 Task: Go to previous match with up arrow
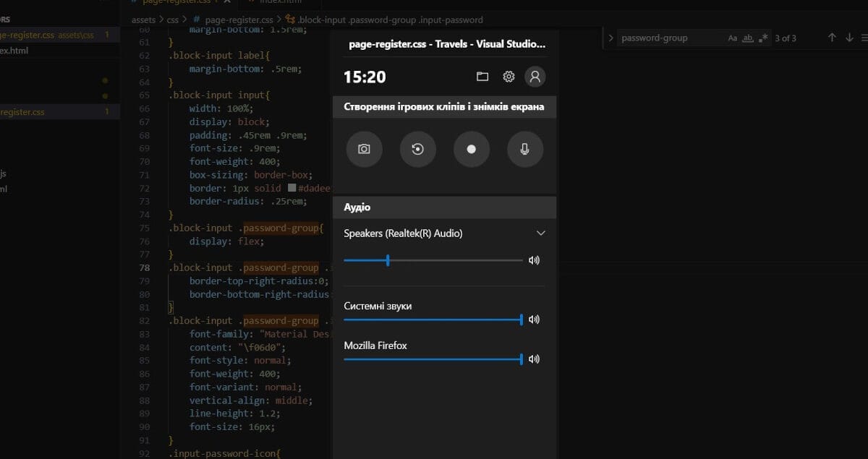[x=832, y=38]
